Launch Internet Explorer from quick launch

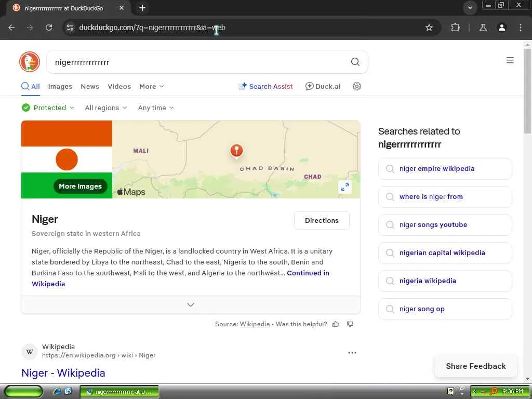coord(57,391)
